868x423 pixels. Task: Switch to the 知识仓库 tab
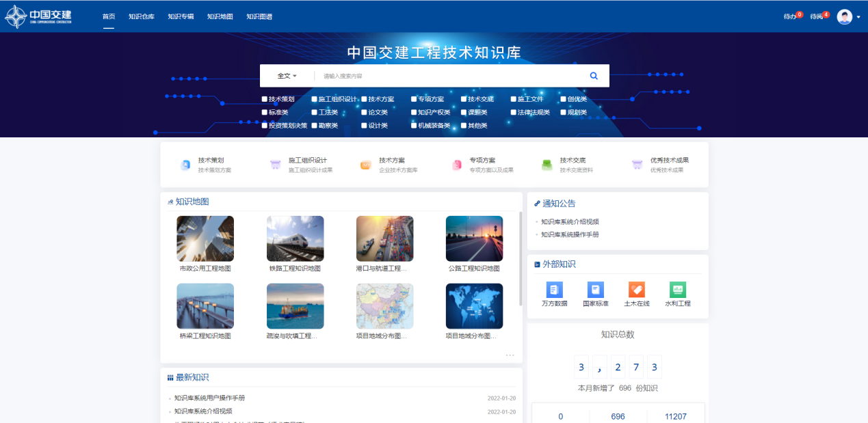(x=142, y=16)
